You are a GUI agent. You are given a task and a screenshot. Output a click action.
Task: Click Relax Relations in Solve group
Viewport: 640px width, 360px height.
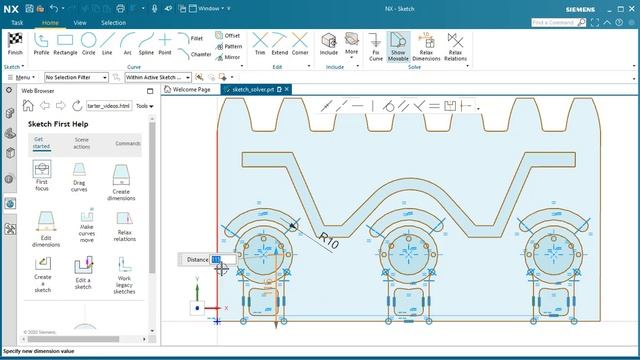tap(455, 47)
